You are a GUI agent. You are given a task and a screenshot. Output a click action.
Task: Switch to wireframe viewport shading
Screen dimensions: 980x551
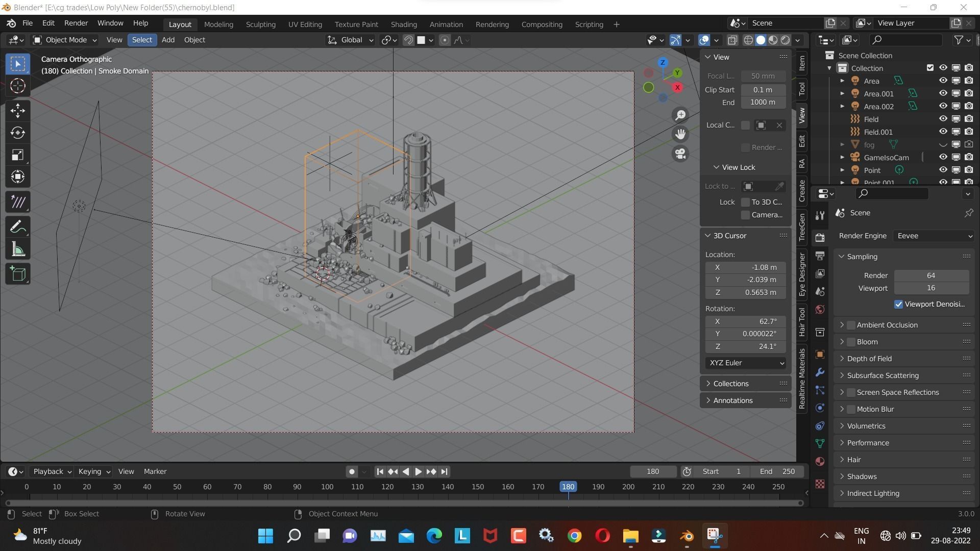748,40
